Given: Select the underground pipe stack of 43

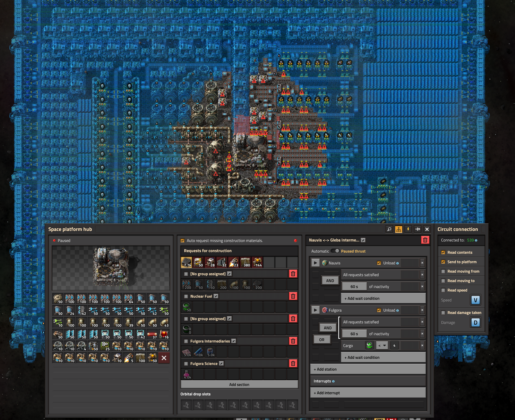Looking at the screenshot, I should tap(164, 322).
